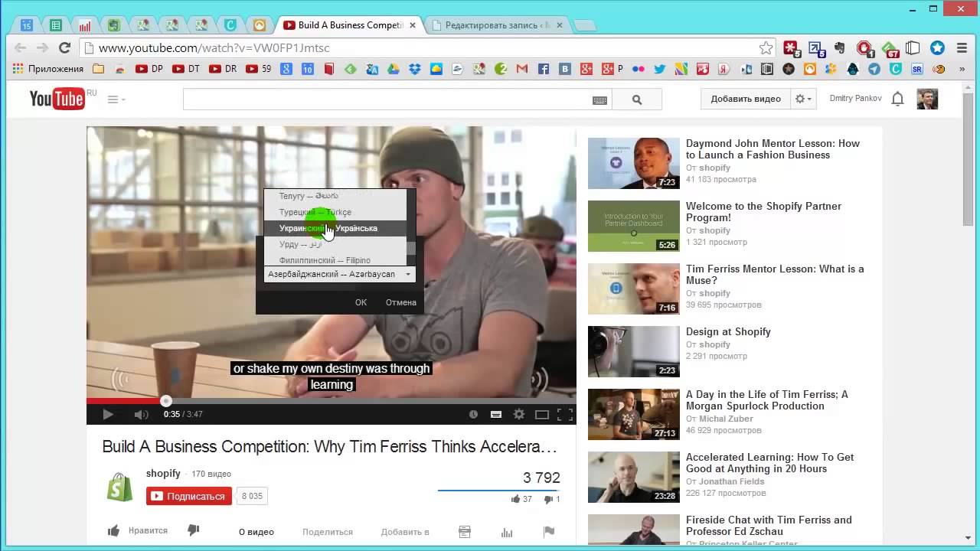Choose Филиппинский -- Filipino in the list

335,259
